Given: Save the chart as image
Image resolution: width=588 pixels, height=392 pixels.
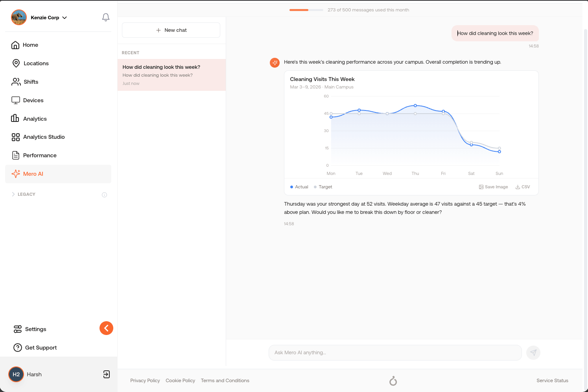Looking at the screenshot, I should pos(493,187).
